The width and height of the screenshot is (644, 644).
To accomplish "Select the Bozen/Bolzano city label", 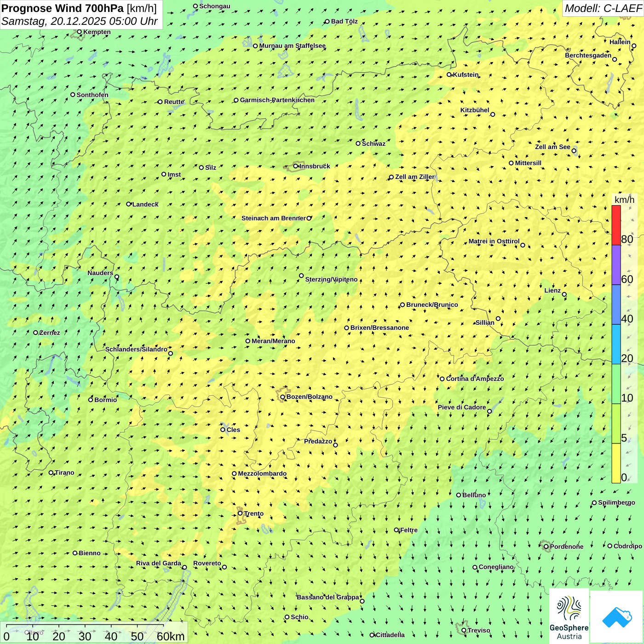I will (309, 397).
